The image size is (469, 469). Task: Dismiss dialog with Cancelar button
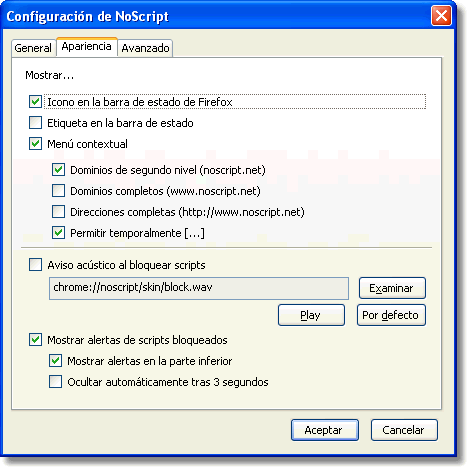404,430
